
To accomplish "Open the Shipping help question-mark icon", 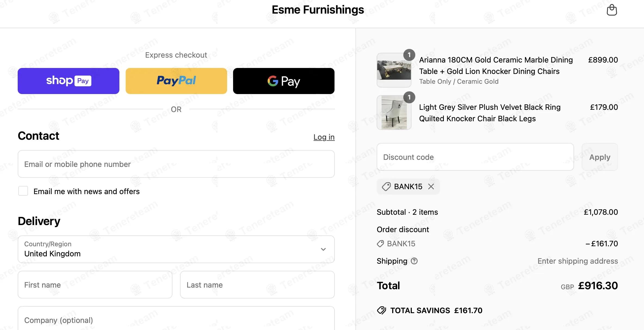I will point(414,261).
